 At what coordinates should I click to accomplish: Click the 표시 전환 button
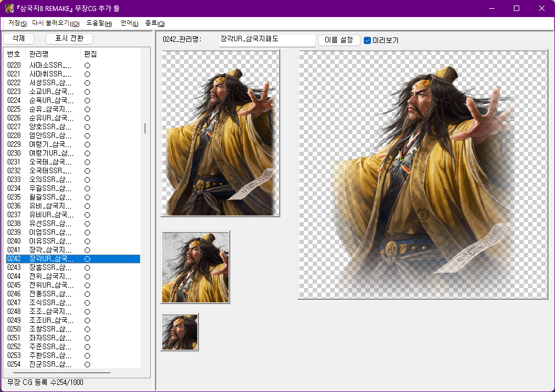point(69,38)
